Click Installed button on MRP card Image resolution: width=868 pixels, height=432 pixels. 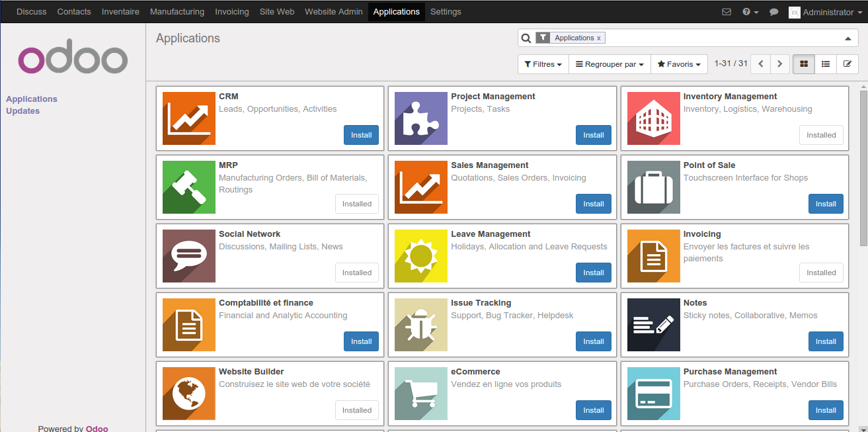357,204
